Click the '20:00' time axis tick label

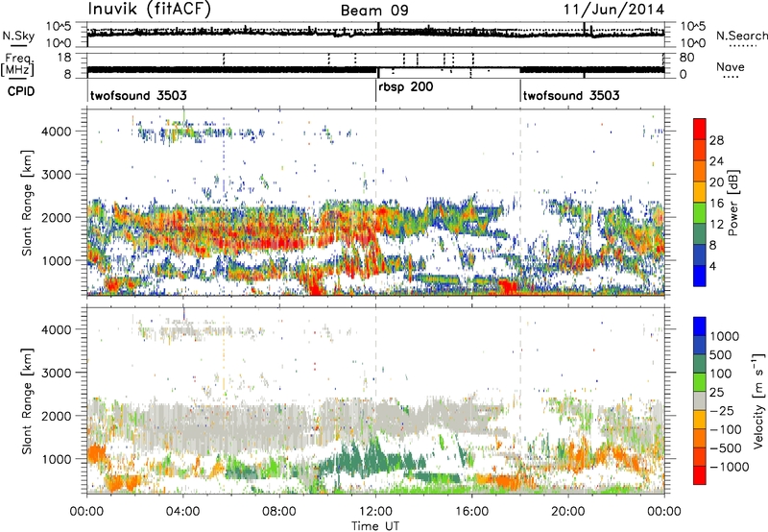point(568,512)
